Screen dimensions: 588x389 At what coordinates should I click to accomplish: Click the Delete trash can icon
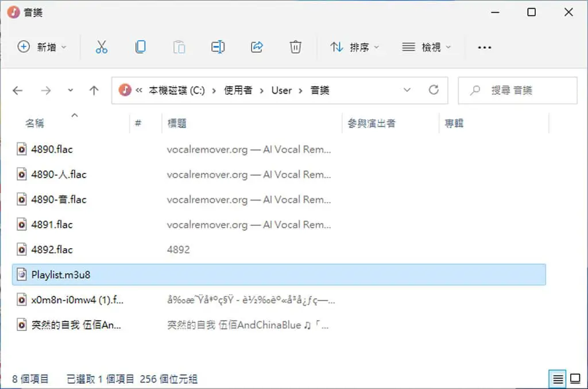[296, 47]
